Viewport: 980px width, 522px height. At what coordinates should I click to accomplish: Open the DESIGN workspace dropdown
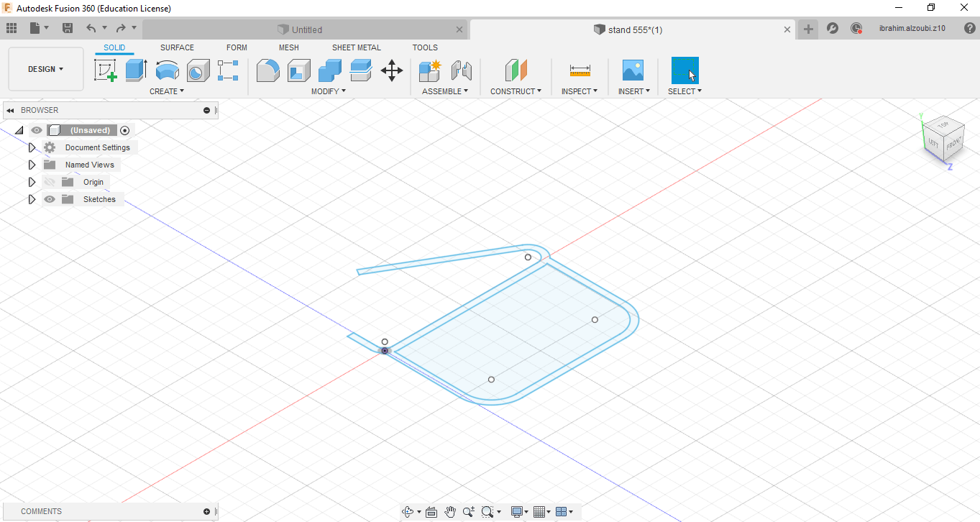(x=46, y=69)
